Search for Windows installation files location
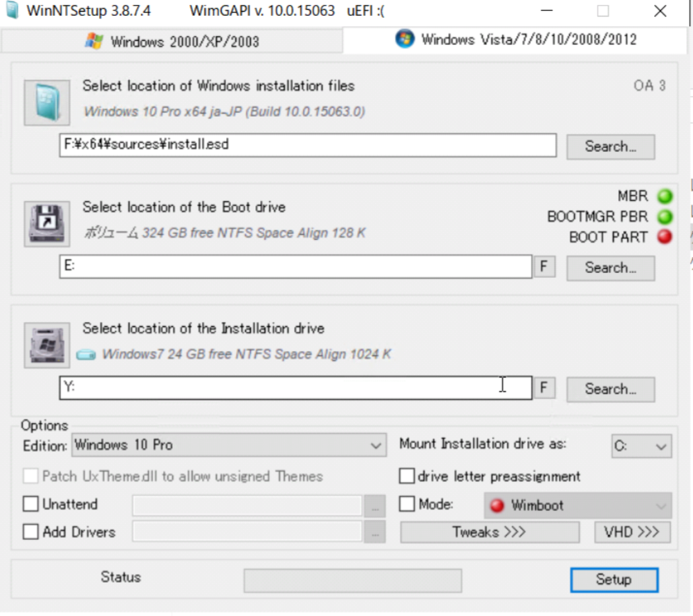Viewport: 693px width, 616px height. (x=611, y=147)
